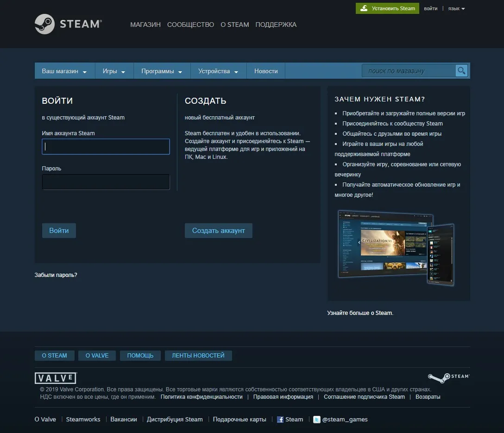Screen dimensions: 504x433
Task: Open the Twitter @steam_games link
Action: (340, 420)
